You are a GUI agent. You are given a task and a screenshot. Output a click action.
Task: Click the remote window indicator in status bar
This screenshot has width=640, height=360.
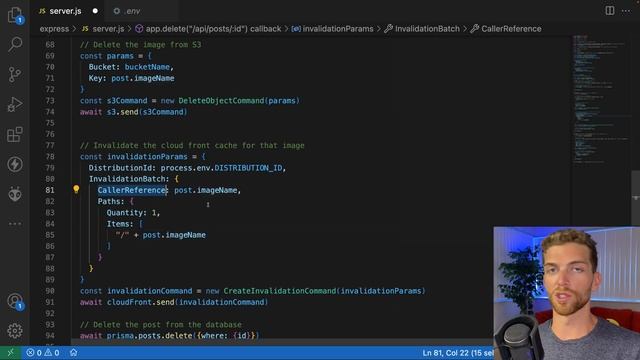coord(10,353)
